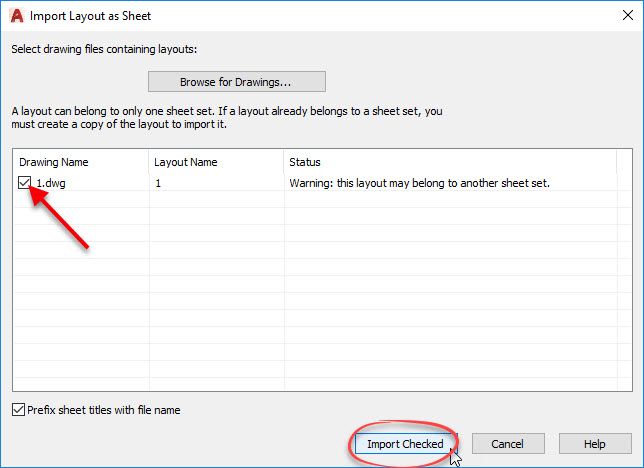644x468 pixels.
Task: Click the Layout Name column header
Action: pyautogui.click(x=216, y=161)
